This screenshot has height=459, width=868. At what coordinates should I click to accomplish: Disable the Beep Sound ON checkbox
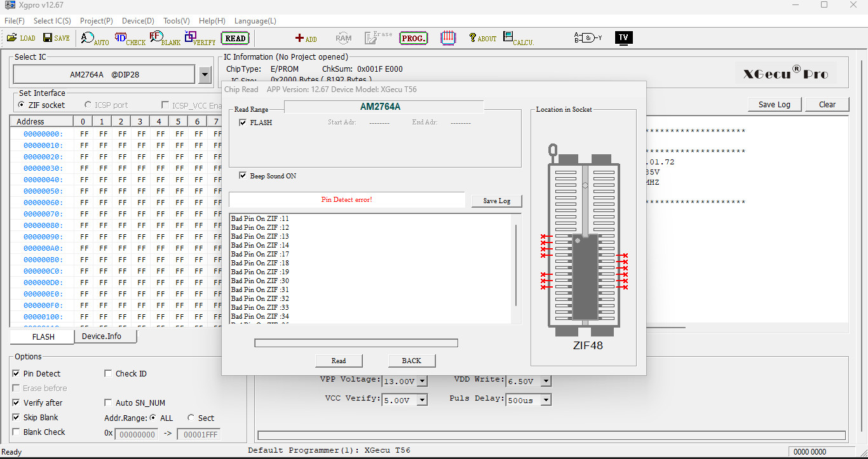coord(243,176)
